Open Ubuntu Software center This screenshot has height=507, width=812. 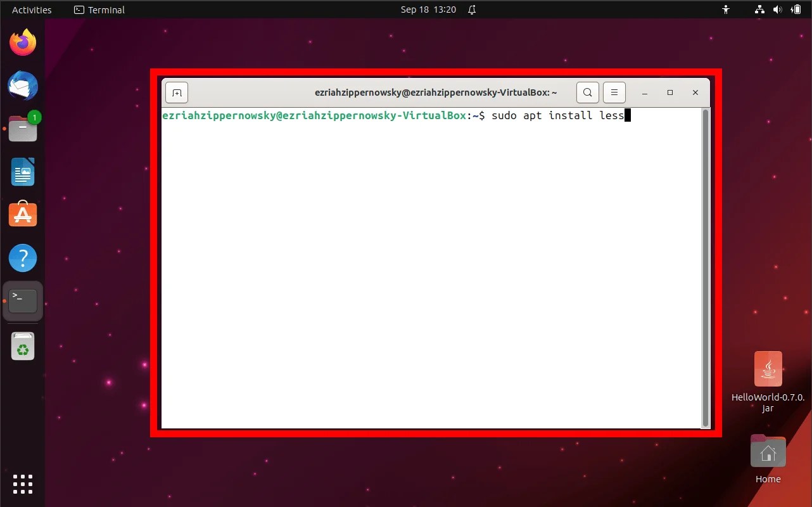(23, 215)
